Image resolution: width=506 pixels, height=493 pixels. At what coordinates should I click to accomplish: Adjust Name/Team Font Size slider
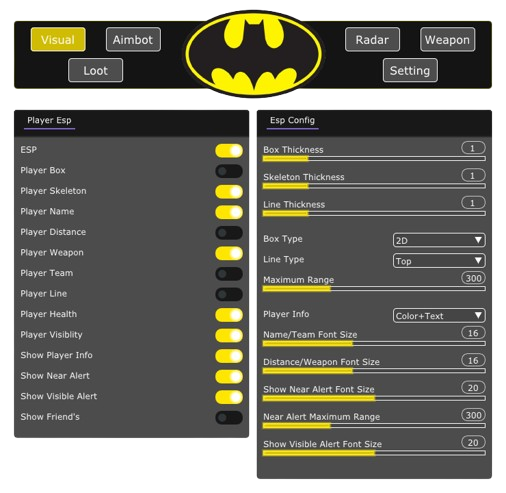click(x=374, y=343)
